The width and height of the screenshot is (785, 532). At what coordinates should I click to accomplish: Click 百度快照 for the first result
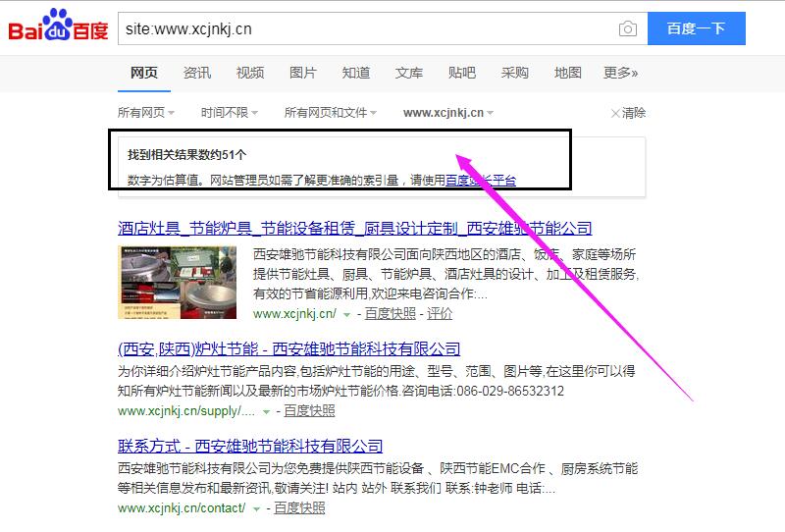[x=391, y=314]
